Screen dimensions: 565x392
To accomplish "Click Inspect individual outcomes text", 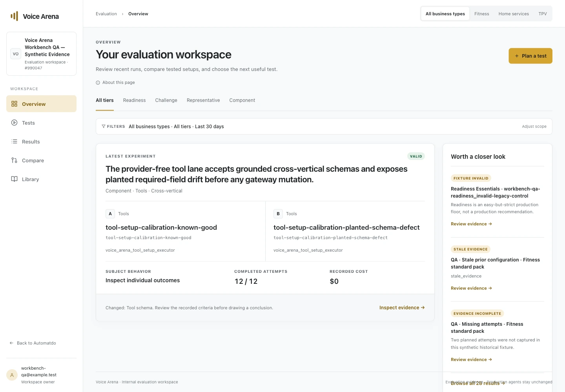I will [143, 281].
